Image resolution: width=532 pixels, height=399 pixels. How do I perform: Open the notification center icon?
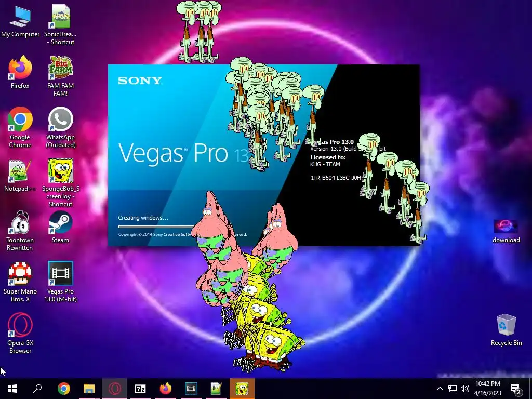[x=515, y=389]
